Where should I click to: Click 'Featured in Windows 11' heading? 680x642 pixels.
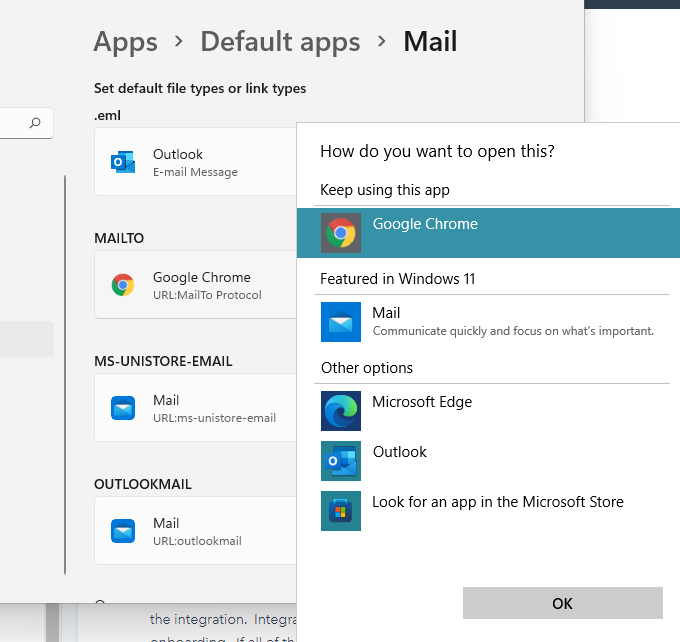pyautogui.click(x=397, y=278)
